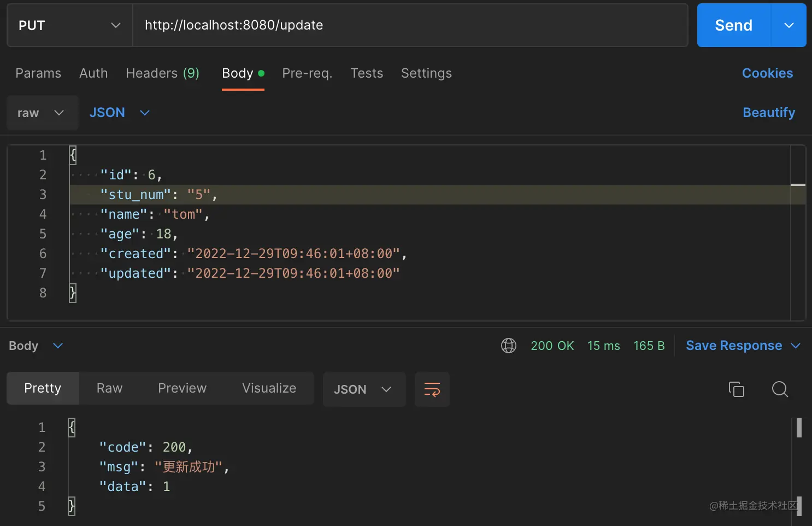Viewport: 812px width, 526px height.
Task: Switch to the Params tab
Action: tap(38, 73)
